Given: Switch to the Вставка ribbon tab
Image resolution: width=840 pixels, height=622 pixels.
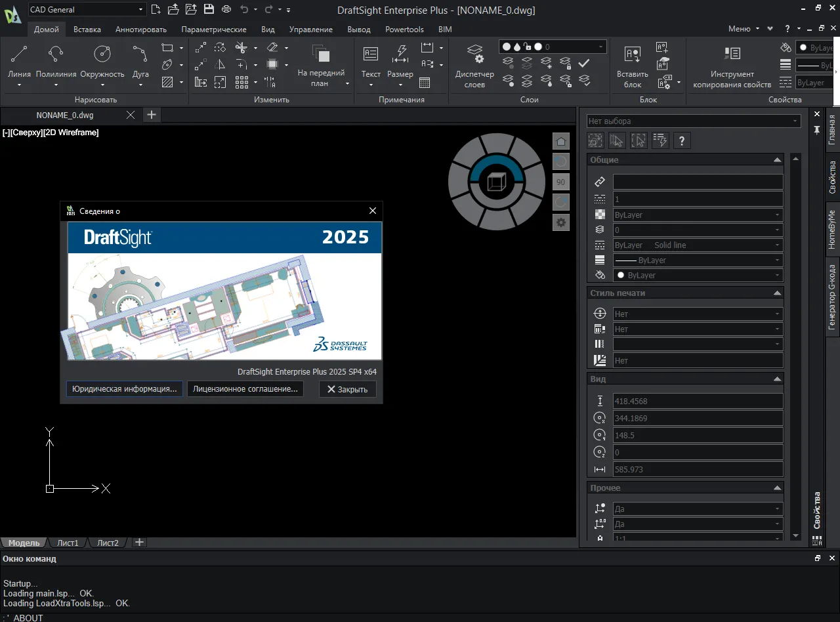Looking at the screenshot, I should (x=87, y=30).
